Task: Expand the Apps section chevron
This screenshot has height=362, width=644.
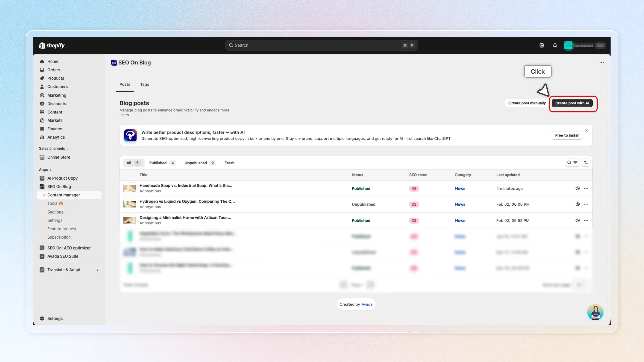Action: click(50, 170)
